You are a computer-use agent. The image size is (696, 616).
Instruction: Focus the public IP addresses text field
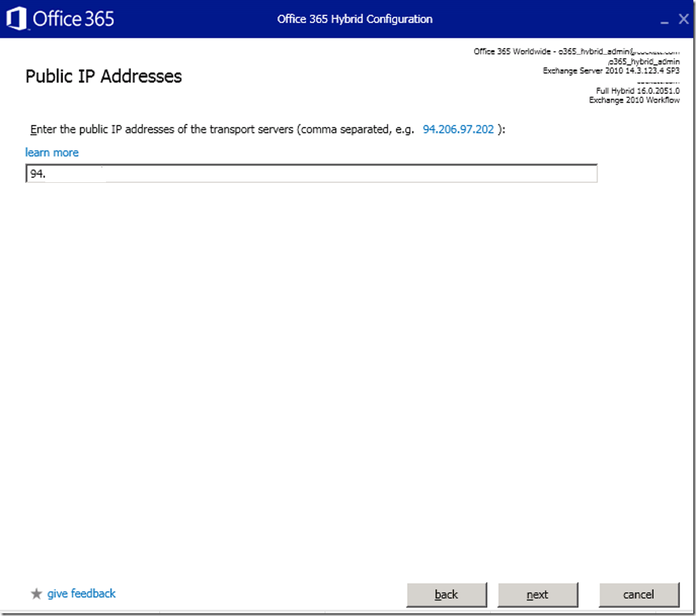coord(311,173)
